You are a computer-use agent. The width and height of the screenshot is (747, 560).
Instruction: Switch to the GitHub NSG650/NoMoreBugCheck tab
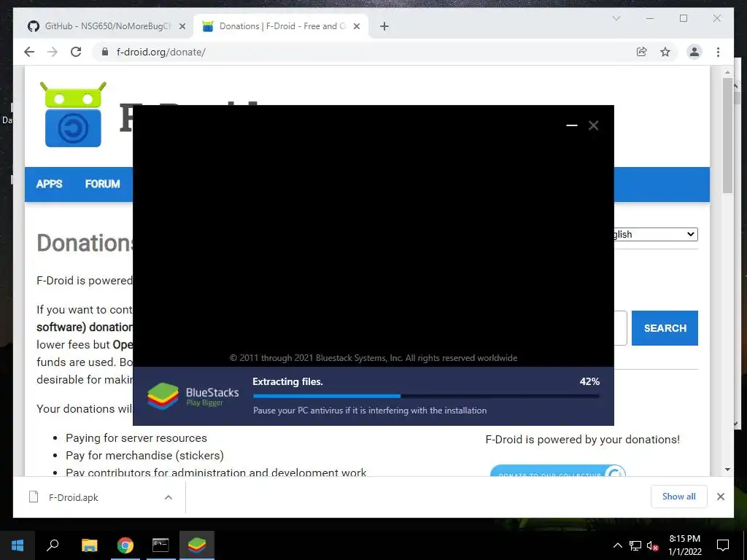[106, 26]
